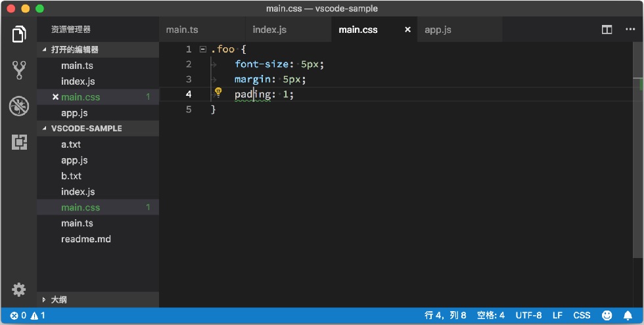Expand the 大纲 outline section
This screenshot has height=325, width=644.
tap(44, 299)
